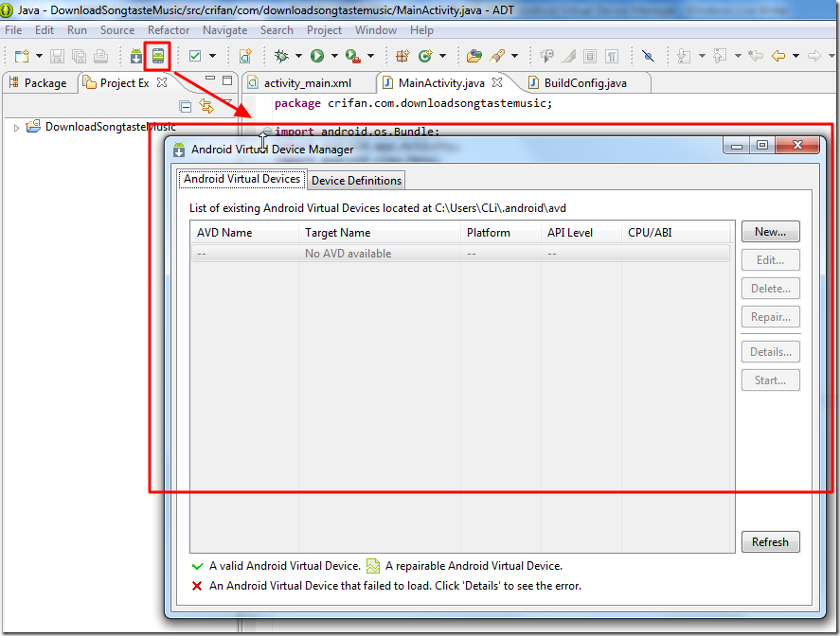
Task: Close the Project Explorer tab
Action: (x=162, y=82)
